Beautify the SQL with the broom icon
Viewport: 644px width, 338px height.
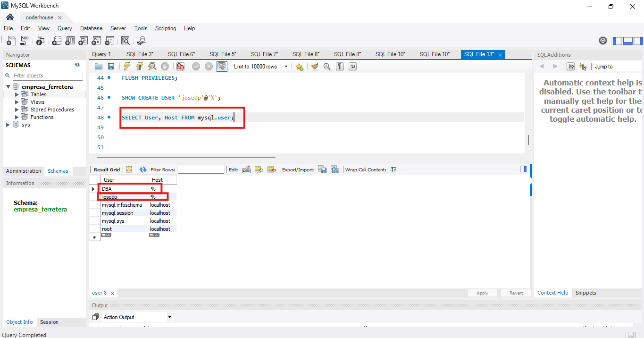(315, 67)
